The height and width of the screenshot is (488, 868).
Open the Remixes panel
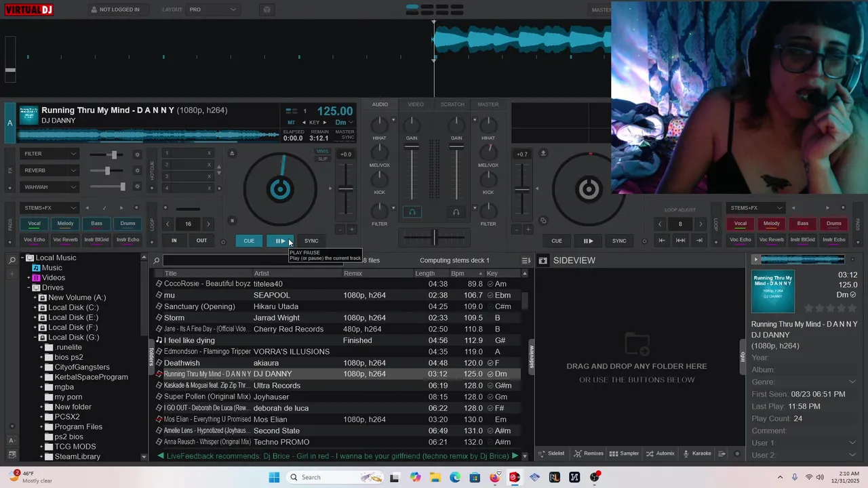click(x=589, y=453)
